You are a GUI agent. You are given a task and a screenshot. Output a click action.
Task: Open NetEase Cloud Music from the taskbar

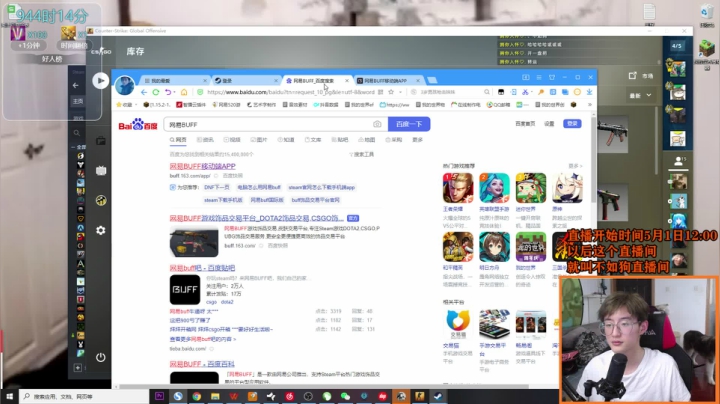pyautogui.click(x=289, y=396)
